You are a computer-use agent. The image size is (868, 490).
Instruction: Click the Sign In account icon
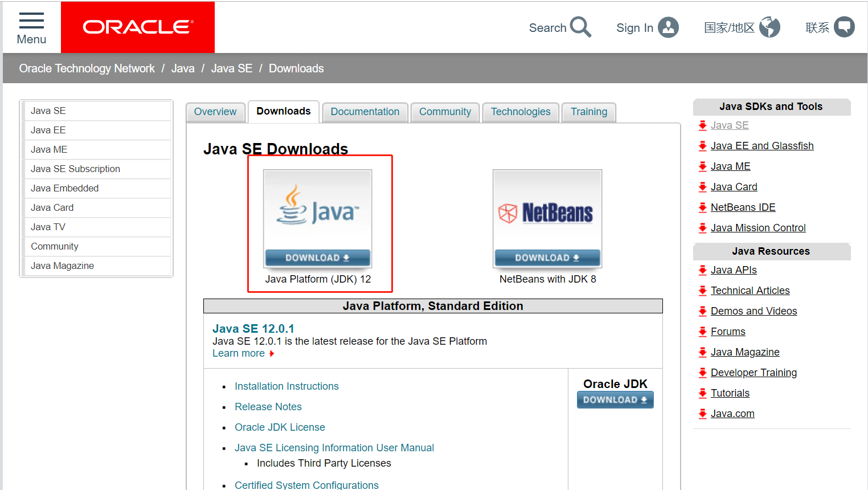tap(668, 27)
